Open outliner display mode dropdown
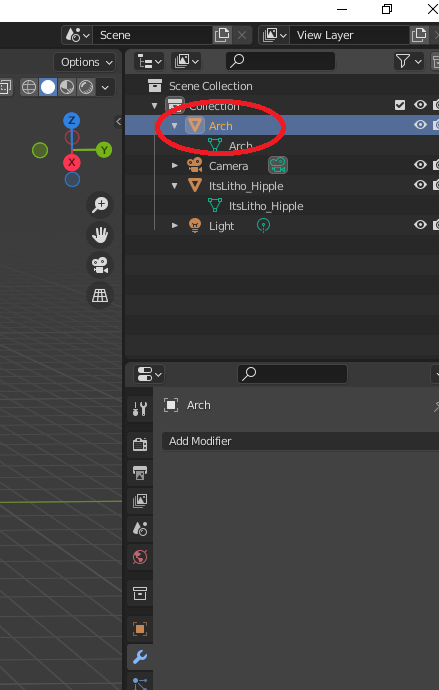Image resolution: width=439 pixels, height=690 pixels. coord(187,61)
